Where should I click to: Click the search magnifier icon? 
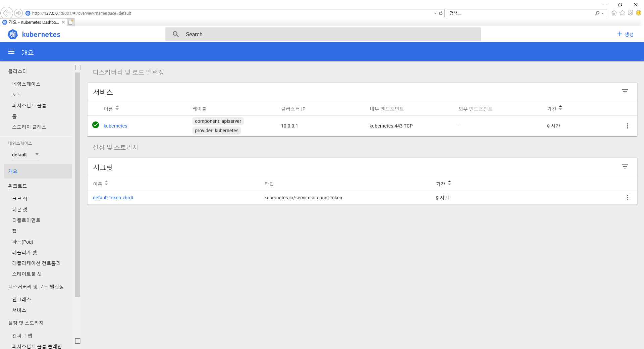(x=176, y=34)
